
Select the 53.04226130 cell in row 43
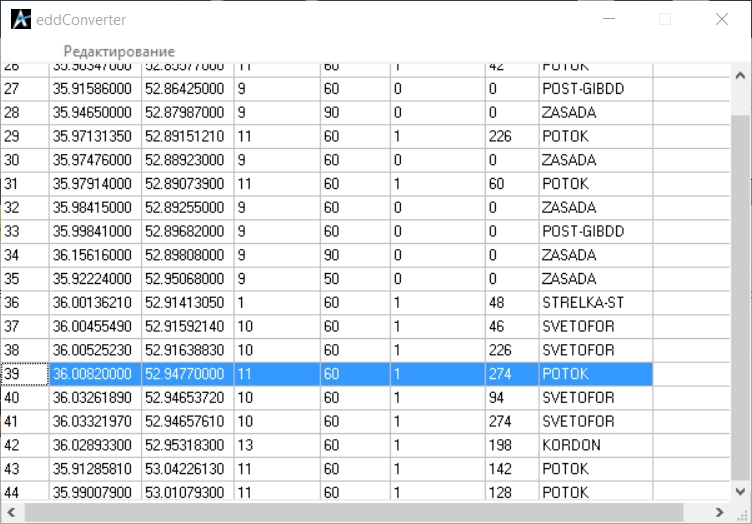[x=187, y=469]
